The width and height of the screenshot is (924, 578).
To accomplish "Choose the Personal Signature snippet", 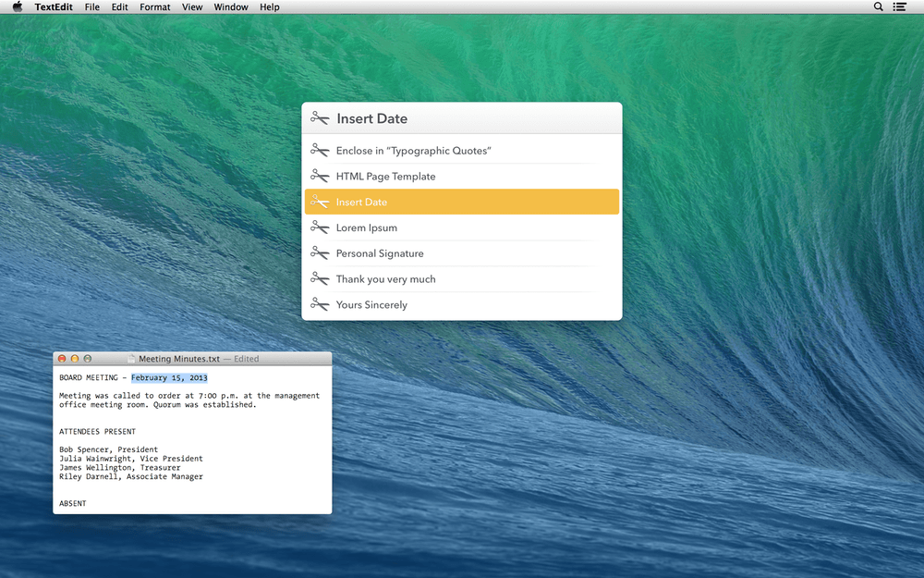I will pyautogui.click(x=462, y=253).
